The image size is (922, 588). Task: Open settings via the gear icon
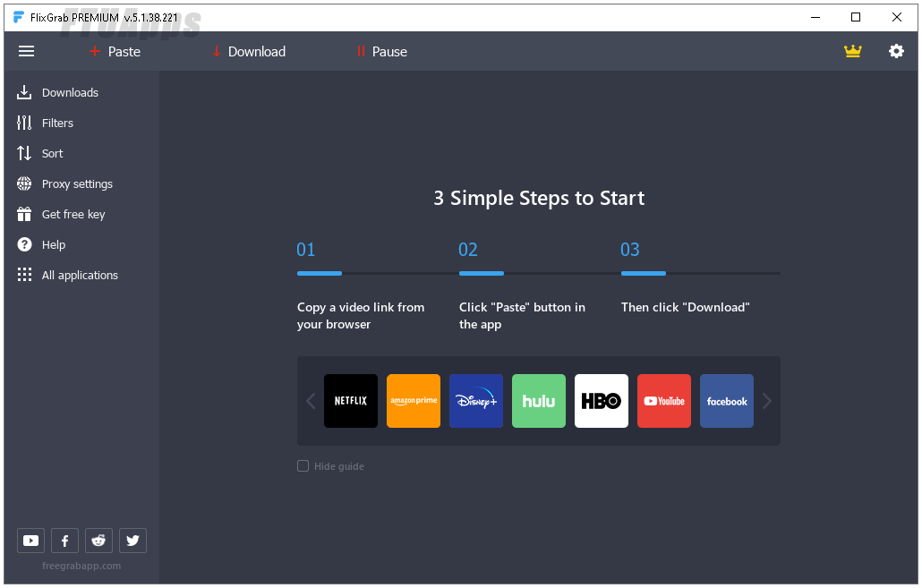coord(896,51)
